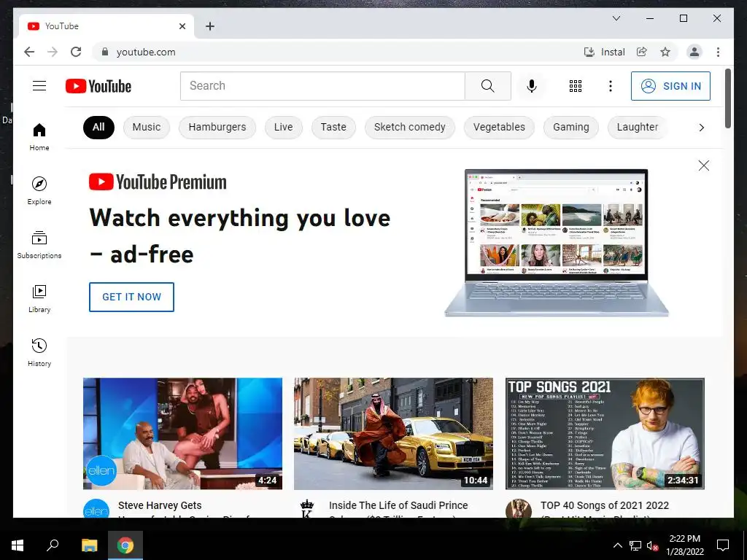The image size is (747, 560).
Task: Open the crown K channel avatar
Action: pyautogui.click(x=307, y=508)
